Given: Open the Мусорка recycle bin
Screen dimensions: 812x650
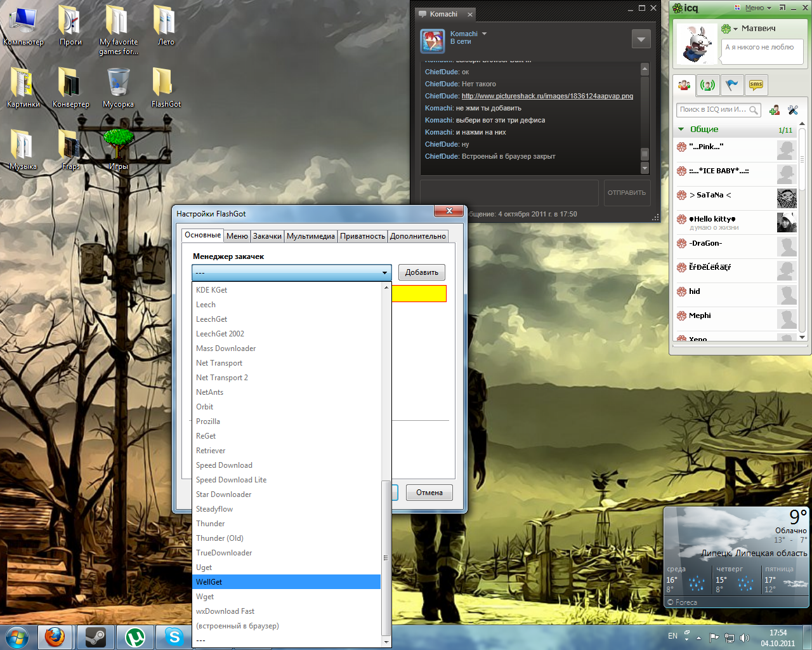Looking at the screenshot, I should 118,88.
